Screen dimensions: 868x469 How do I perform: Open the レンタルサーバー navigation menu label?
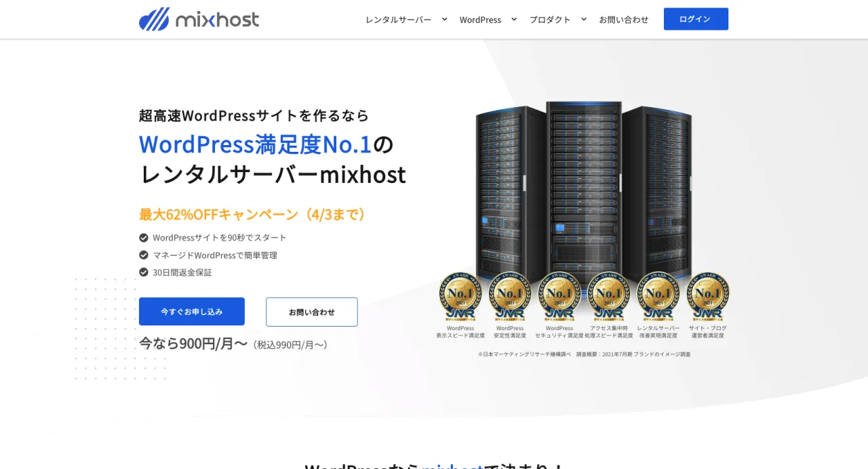(399, 20)
